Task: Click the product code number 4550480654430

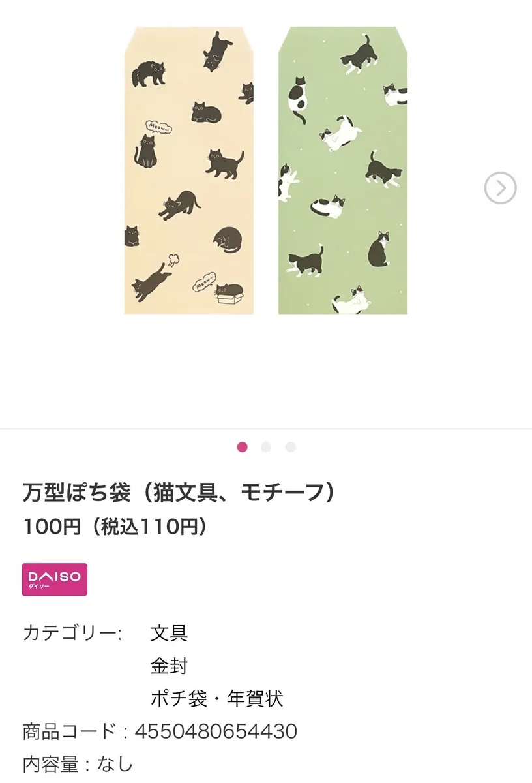Action: pyautogui.click(x=216, y=731)
